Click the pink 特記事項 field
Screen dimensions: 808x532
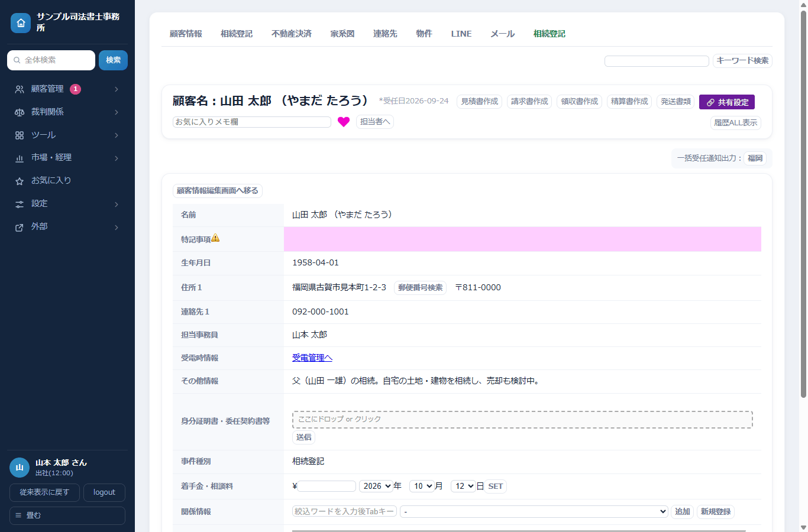522,239
